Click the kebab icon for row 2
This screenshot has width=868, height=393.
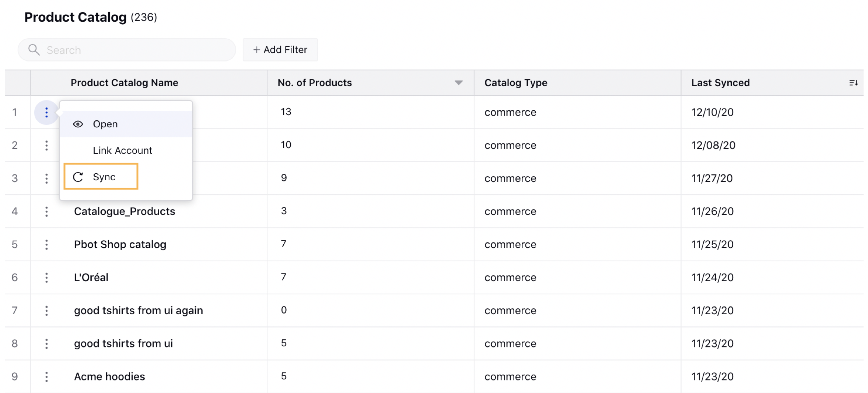pos(46,145)
